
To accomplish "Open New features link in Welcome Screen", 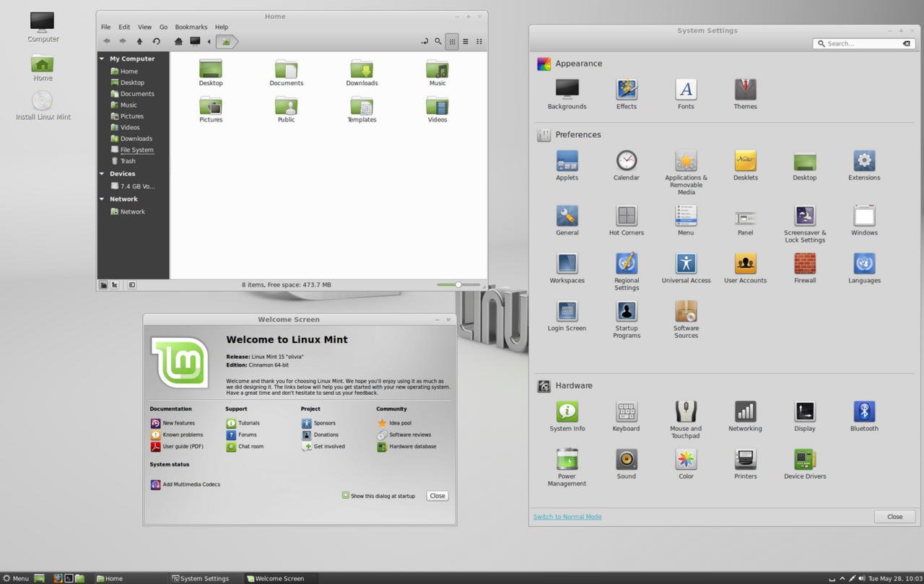I will 173,423.
